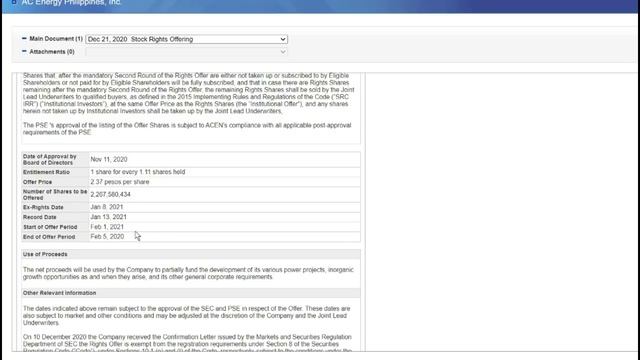Click the 'Main Document (1)' label

[x=56, y=39]
